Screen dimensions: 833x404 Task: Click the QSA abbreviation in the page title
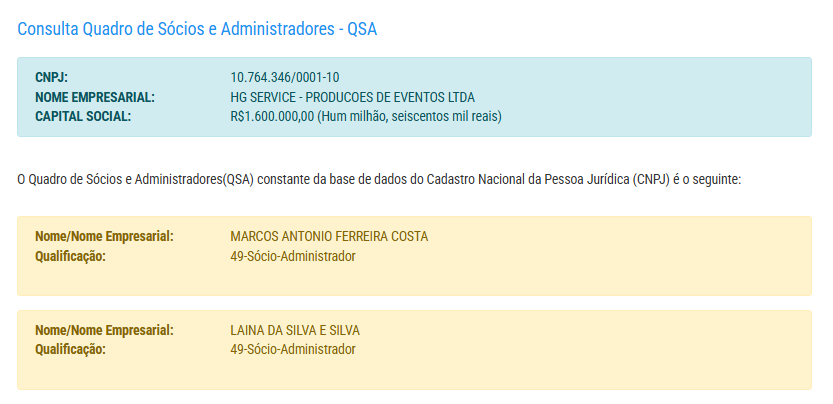click(x=361, y=29)
